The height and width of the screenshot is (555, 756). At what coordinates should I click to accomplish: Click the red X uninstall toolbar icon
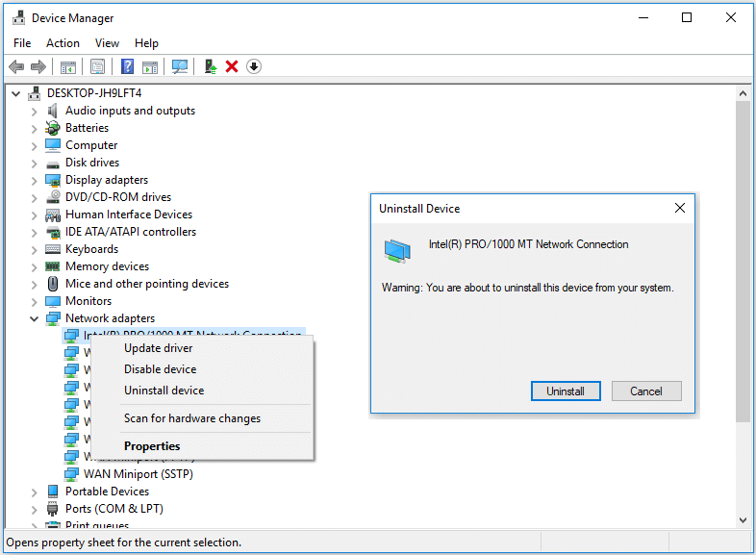tap(232, 66)
